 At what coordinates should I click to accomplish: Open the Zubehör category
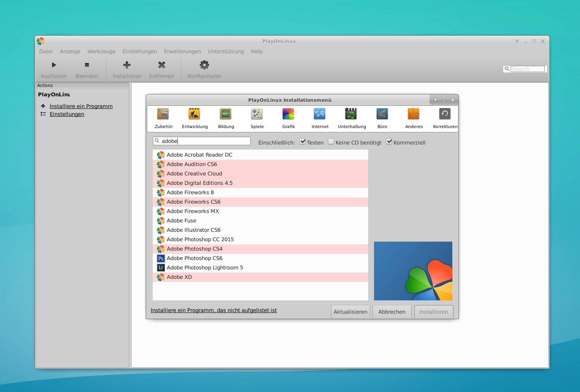pos(163,118)
